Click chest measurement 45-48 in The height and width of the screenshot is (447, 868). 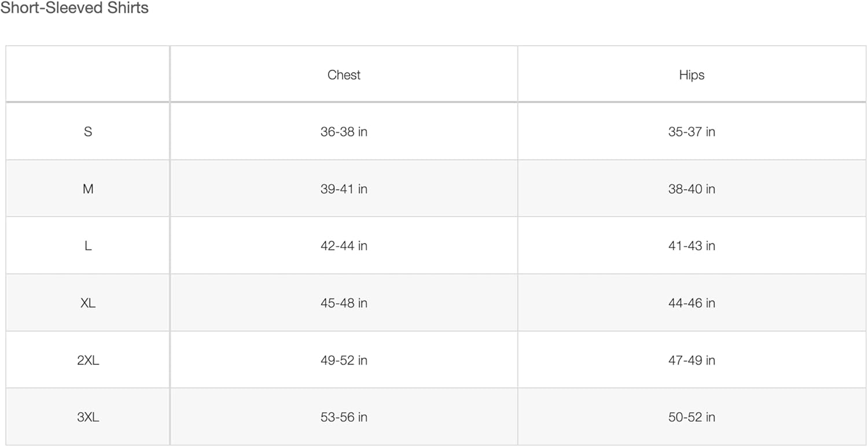[x=344, y=303]
